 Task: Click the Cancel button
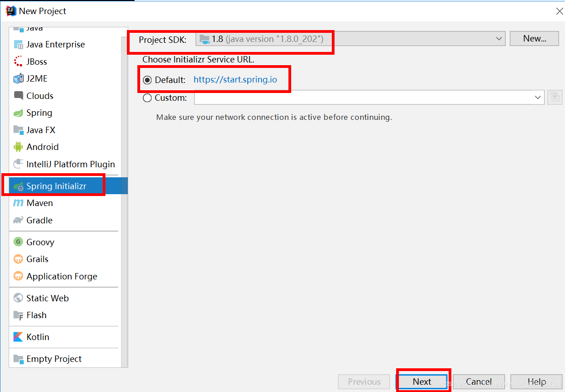[x=479, y=382]
